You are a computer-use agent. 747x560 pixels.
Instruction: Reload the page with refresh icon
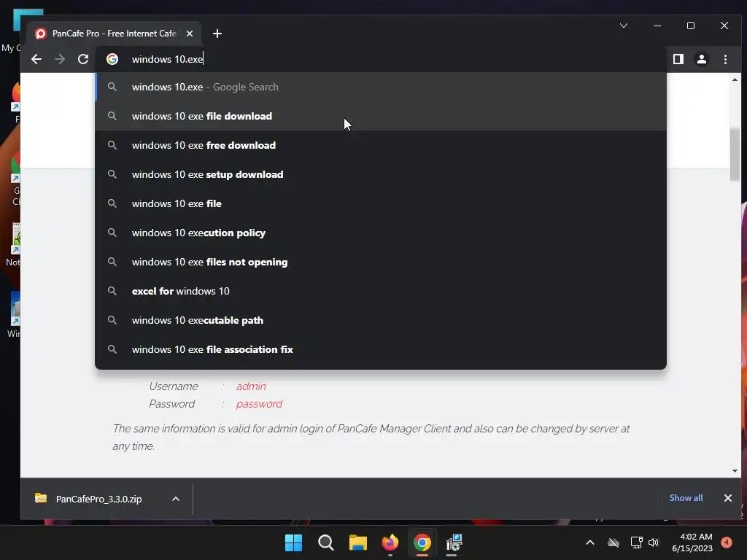[x=83, y=59]
